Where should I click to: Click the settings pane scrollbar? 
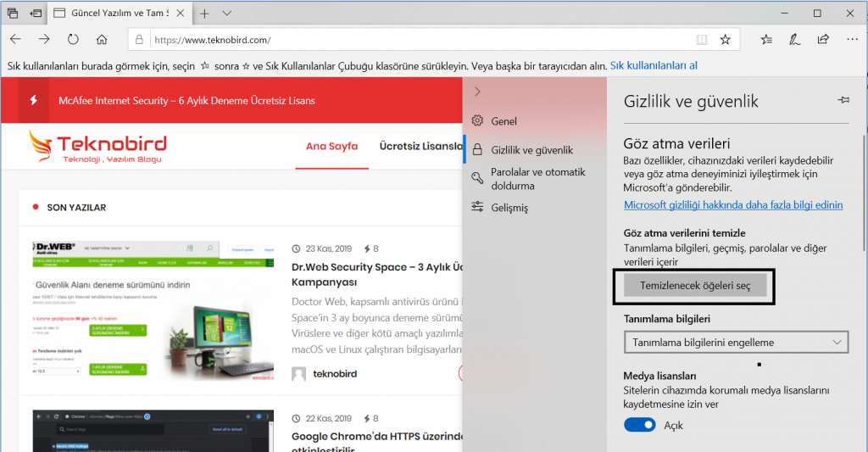pos(864,193)
